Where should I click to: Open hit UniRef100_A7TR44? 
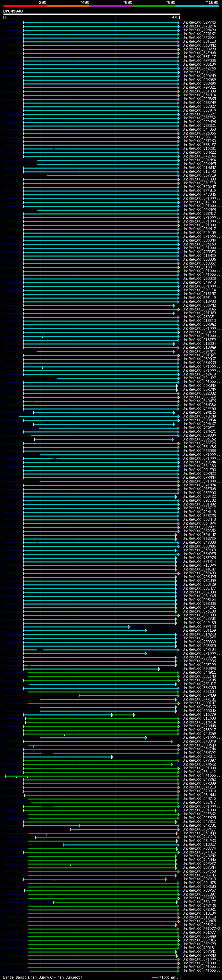(x=199, y=561)
